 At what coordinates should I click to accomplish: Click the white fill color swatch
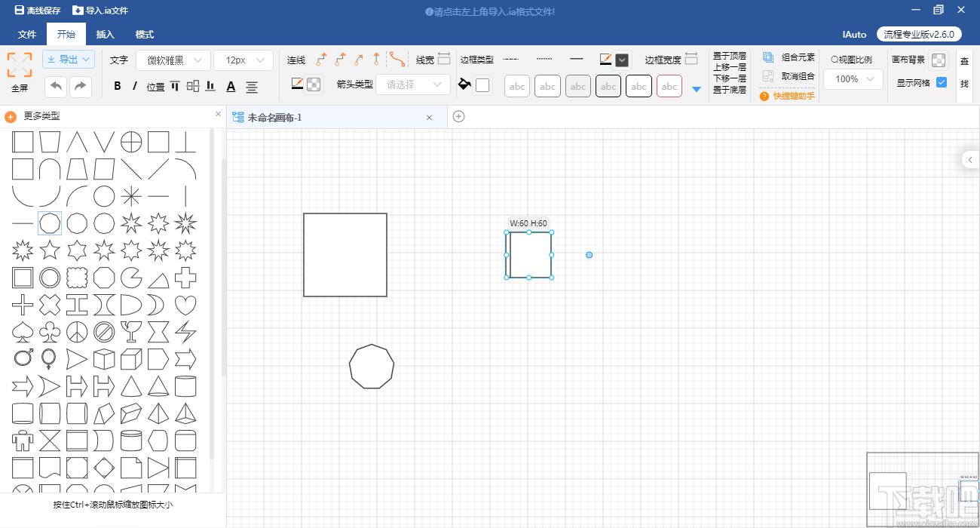482,85
